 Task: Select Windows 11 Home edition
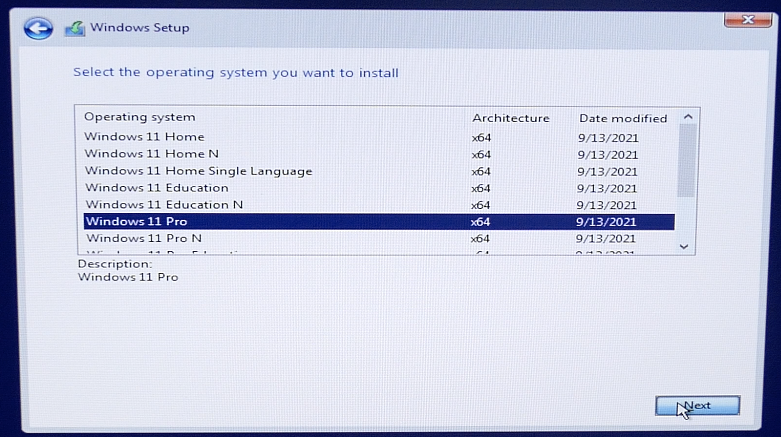tap(379, 137)
